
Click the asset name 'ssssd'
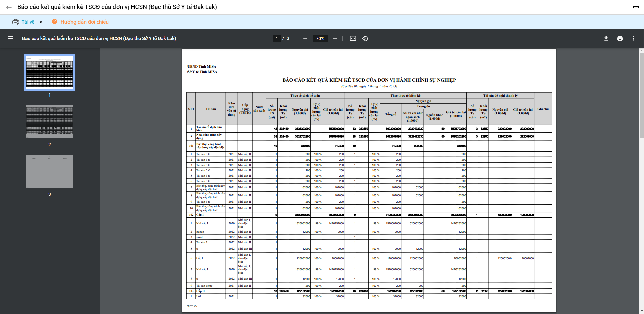(199, 237)
